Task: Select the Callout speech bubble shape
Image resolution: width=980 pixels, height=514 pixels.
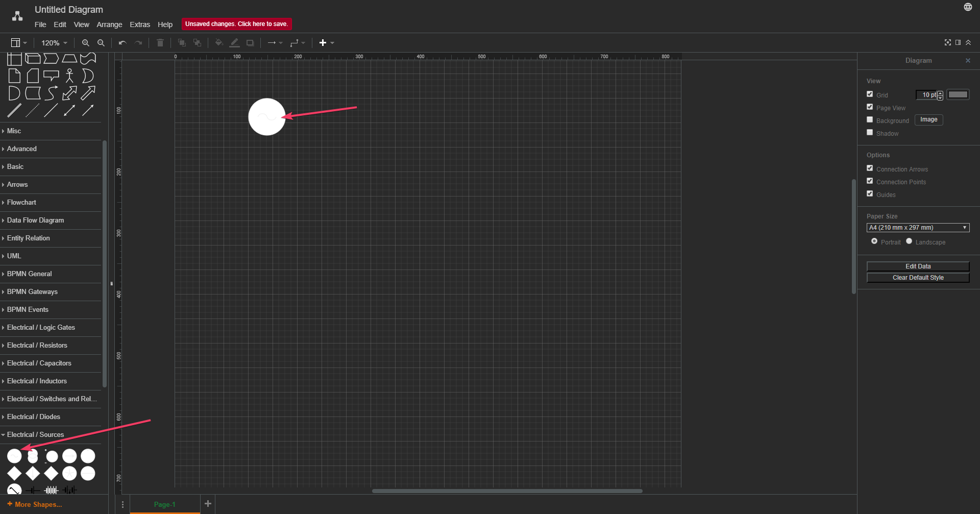Action: [51, 76]
